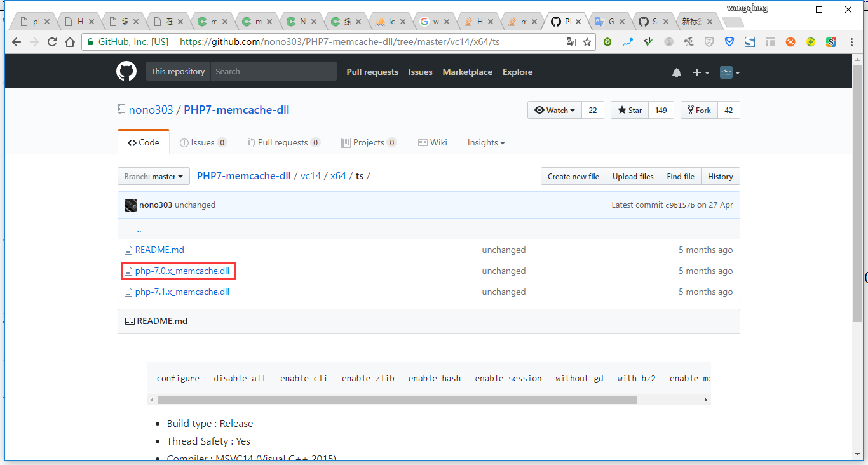
Task: Open the repository Pull requests tab
Action: tap(284, 143)
